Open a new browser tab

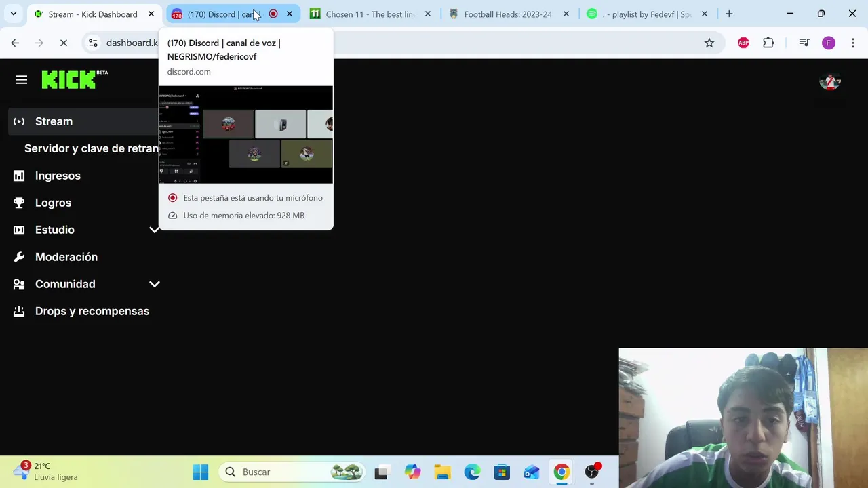(729, 14)
